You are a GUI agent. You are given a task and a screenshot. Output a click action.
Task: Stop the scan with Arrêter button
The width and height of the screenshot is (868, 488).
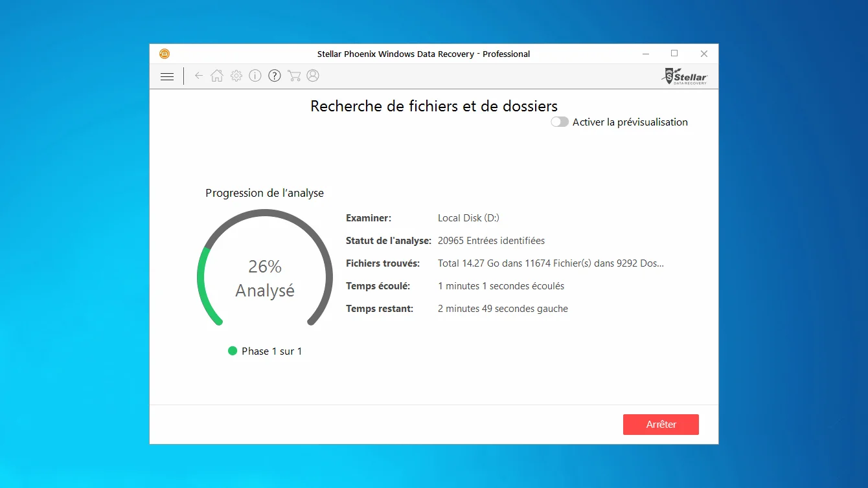click(661, 425)
